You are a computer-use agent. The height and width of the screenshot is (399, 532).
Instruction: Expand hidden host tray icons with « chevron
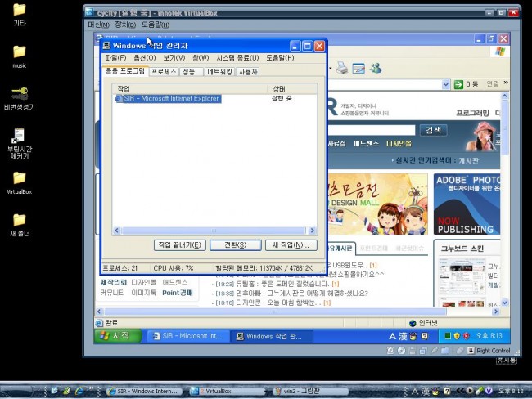click(461, 391)
